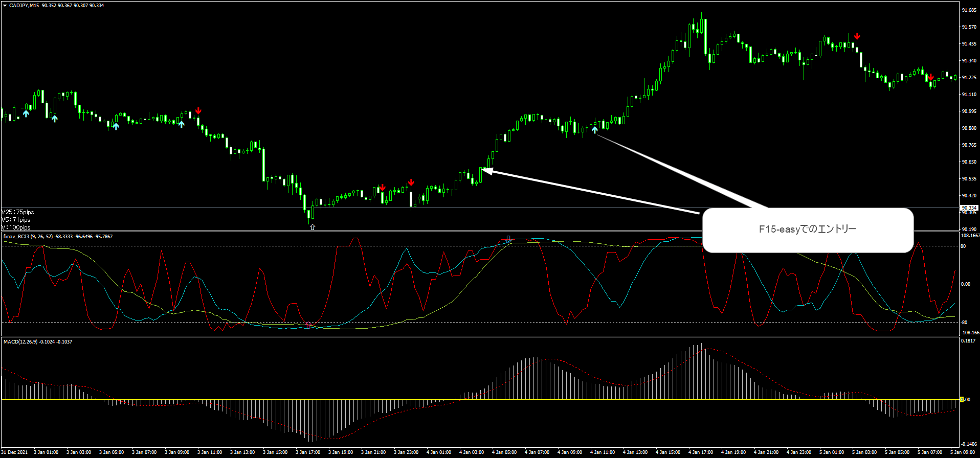Screen dimensions: 980x458
Task: Click cyan up arrow at thin callout line tip
Action: 595,130
